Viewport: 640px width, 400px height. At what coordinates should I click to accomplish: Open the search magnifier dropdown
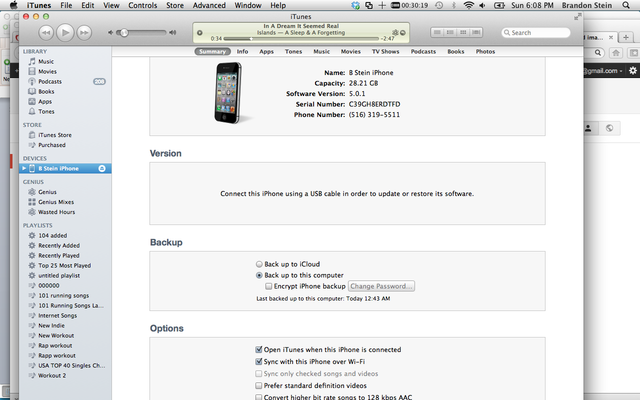tap(507, 33)
